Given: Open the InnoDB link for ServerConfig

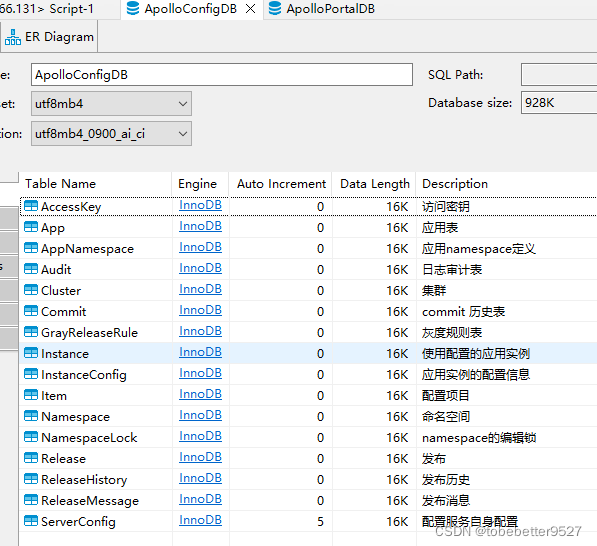Looking at the screenshot, I should tap(200, 520).
